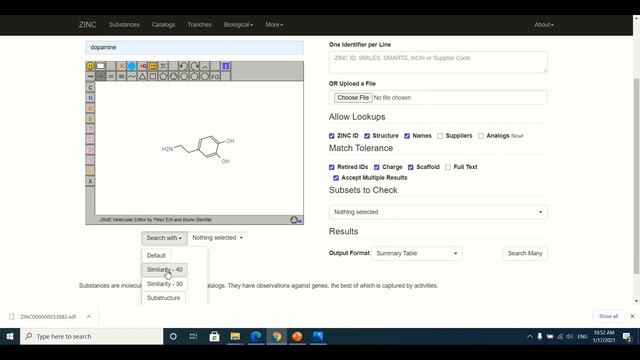Select the red X delete tool

pyautogui.click(x=121, y=66)
